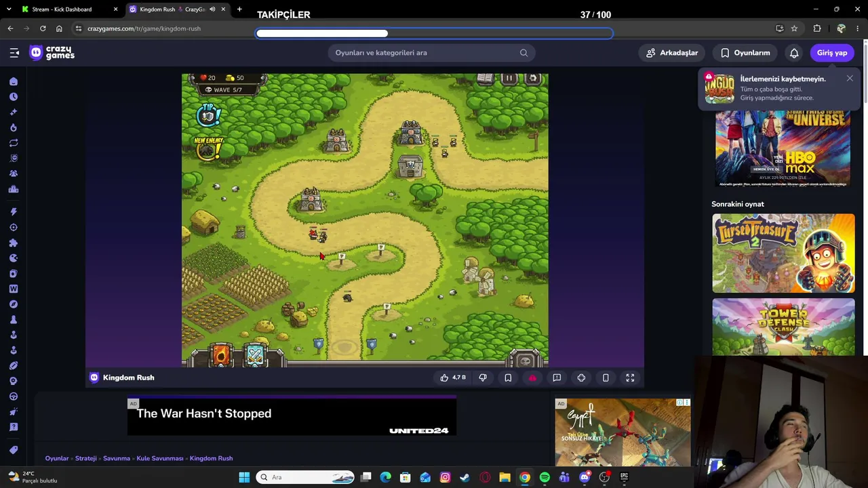
Task: Open the in-game options gear
Action: point(533,79)
